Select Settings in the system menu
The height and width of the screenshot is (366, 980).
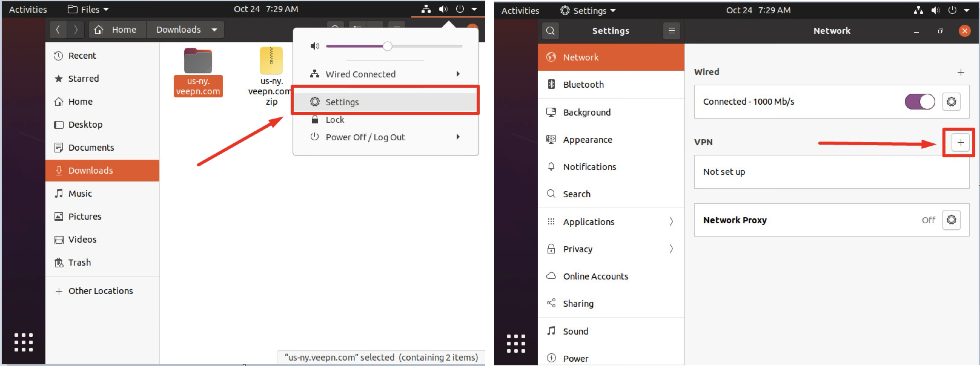342,102
